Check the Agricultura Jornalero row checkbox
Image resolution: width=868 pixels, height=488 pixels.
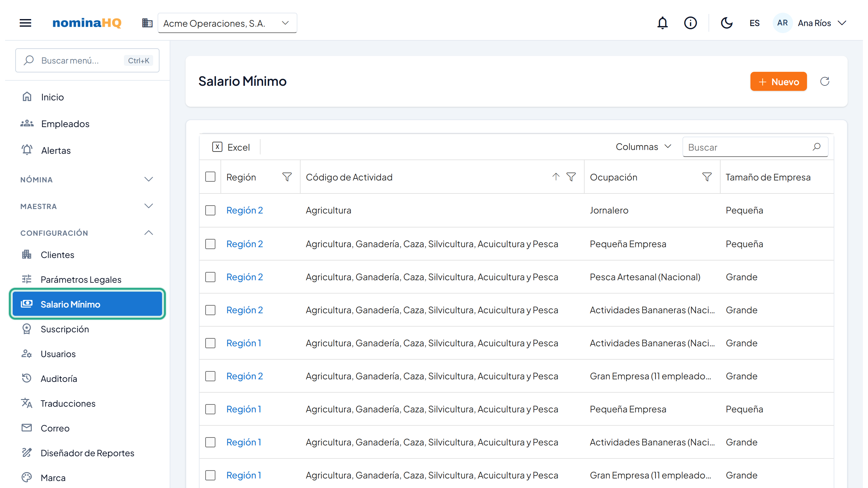click(210, 210)
